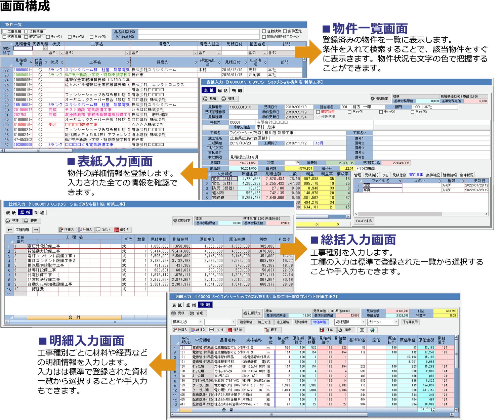The height and width of the screenshot is (420, 504).
Task: Open the 標準マスタ dropdown
Action: [201, 322]
